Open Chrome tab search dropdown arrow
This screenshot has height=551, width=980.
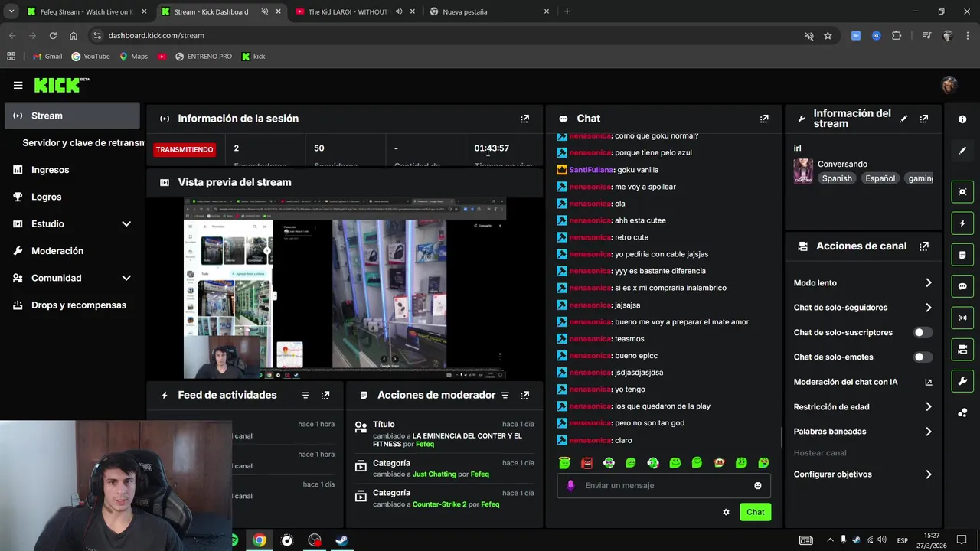pos(11,11)
